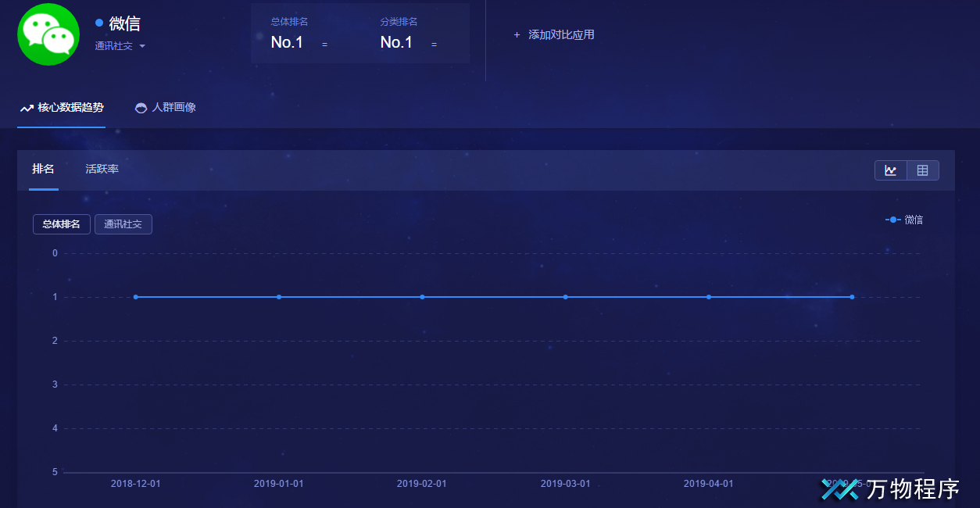Select 通讯社交 chart filter button
The height and width of the screenshot is (508, 980).
(123, 224)
